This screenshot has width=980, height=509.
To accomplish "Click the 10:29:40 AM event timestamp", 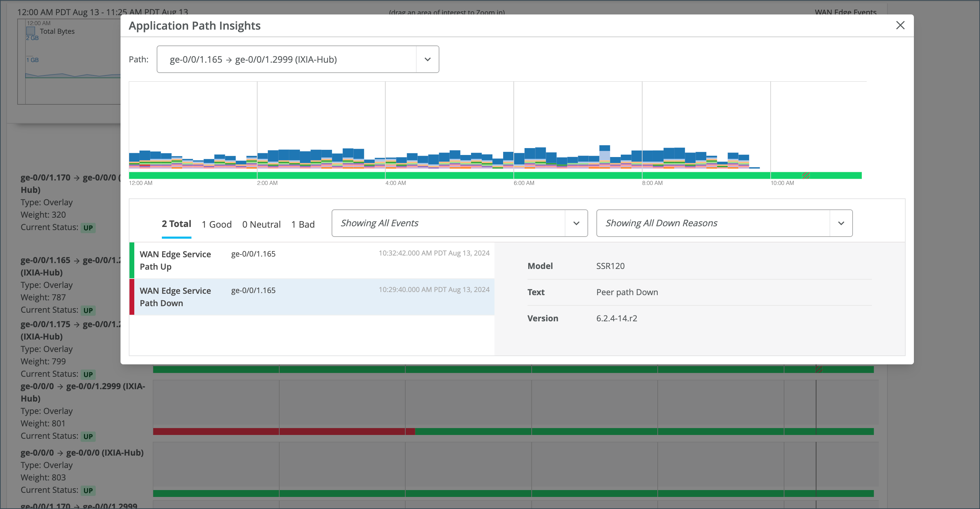I will tap(434, 290).
